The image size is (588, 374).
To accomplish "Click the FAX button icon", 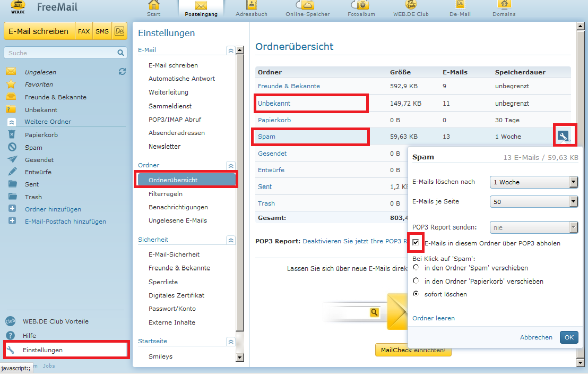I will tap(84, 31).
